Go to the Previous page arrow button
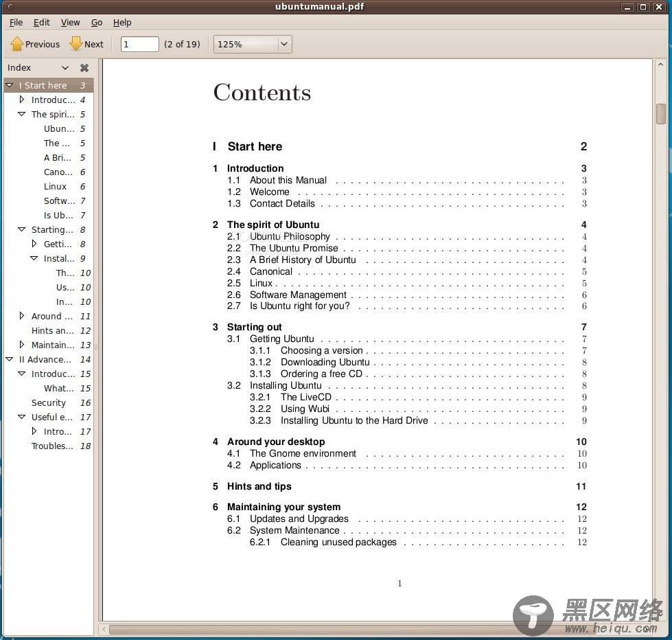Image resolution: width=672 pixels, height=640 pixels. click(x=35, y=44)
